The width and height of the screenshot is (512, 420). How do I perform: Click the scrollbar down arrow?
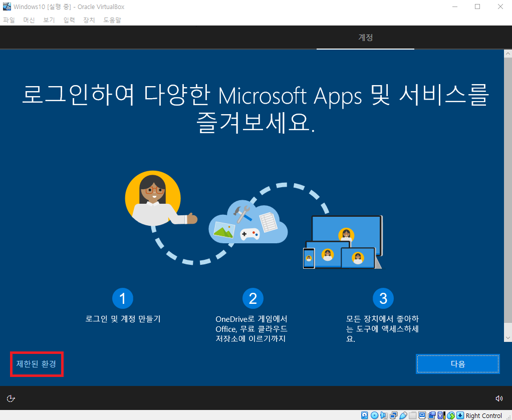508,338
